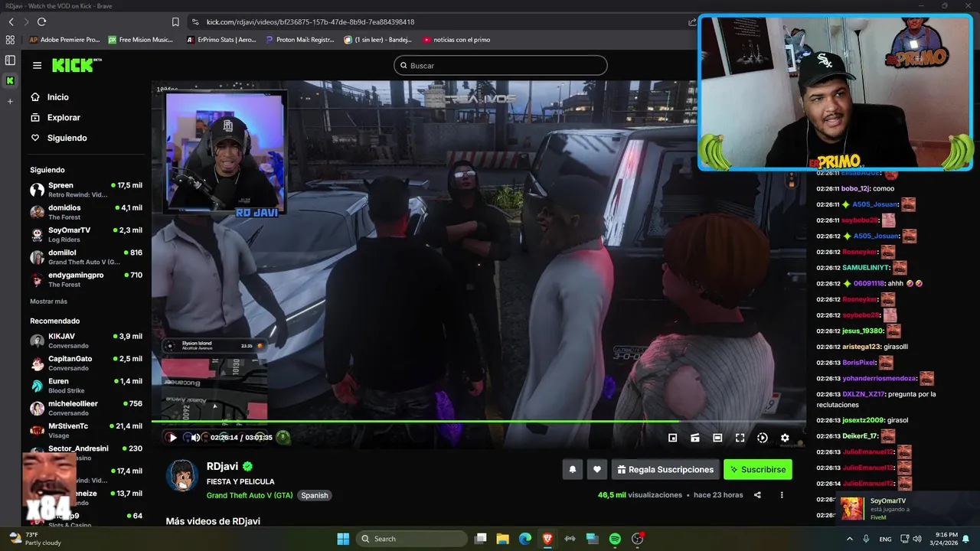Play the video with the play button

click(171, 438)
